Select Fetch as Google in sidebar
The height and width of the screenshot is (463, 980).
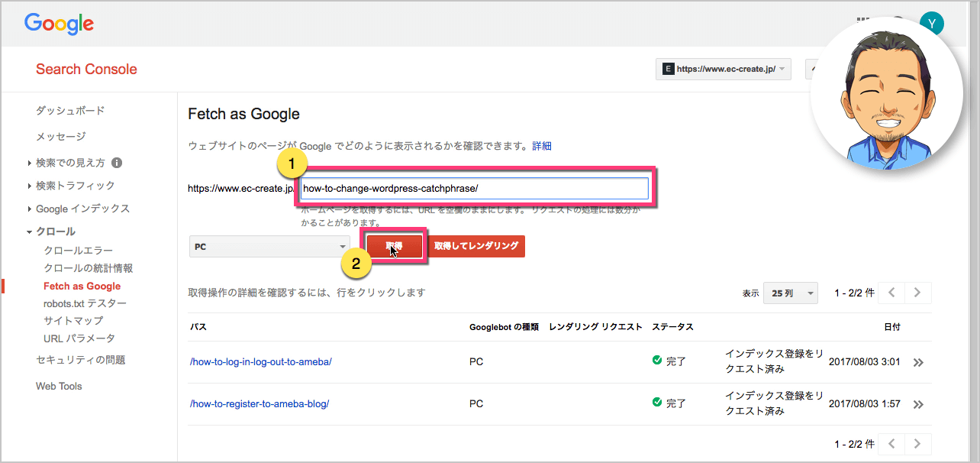click(82, 286)
